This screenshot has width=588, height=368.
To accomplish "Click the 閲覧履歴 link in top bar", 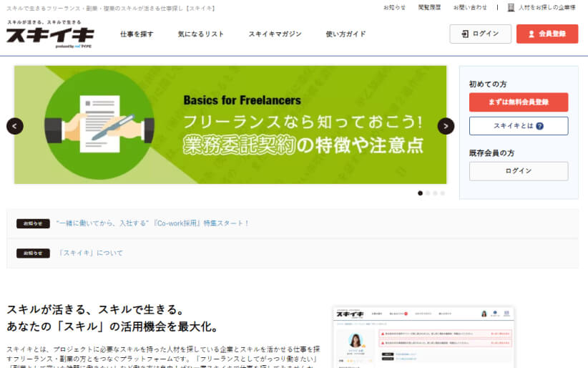I will tap(429, 7).
